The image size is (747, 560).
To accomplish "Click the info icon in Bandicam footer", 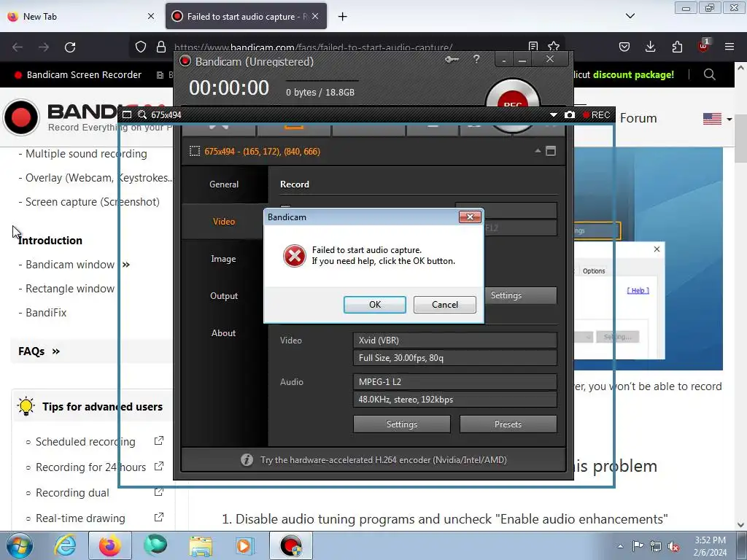I will click(247, 460).
